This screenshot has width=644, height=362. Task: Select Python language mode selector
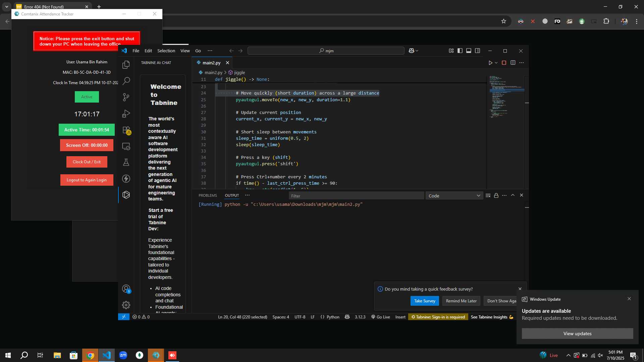(x=333, y=317)
